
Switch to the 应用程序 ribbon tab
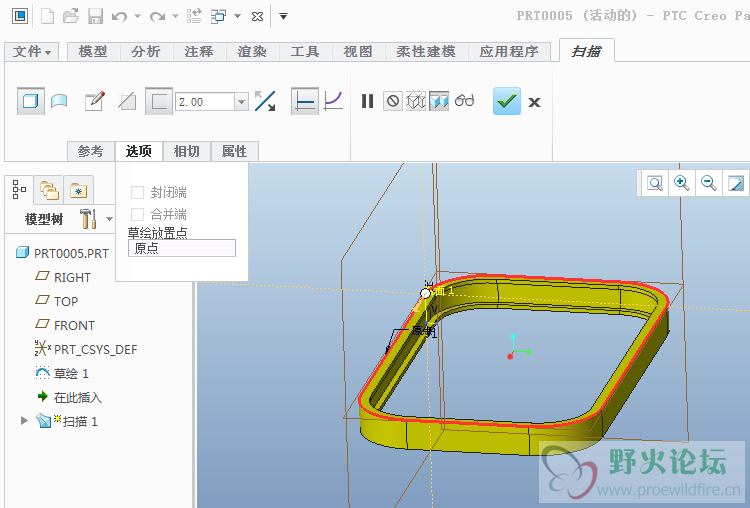509,52
